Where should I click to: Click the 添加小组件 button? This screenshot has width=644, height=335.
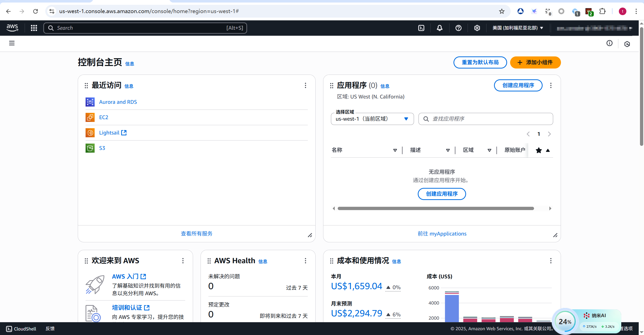535,62
